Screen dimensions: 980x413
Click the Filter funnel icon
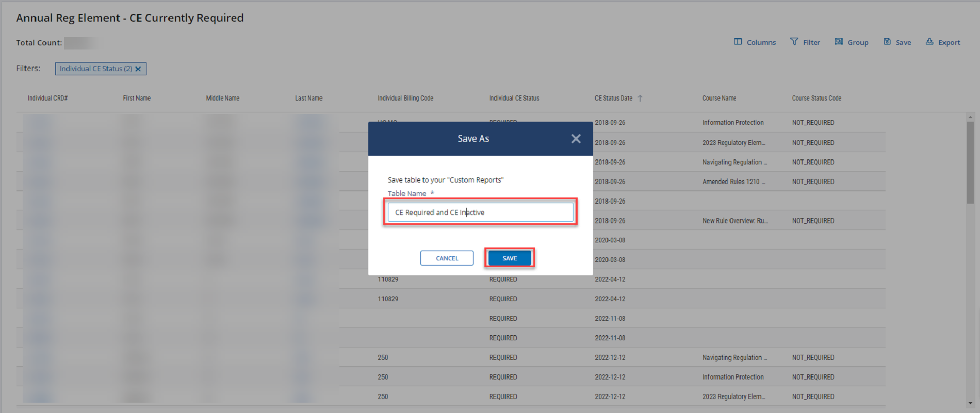click(794, 42)
